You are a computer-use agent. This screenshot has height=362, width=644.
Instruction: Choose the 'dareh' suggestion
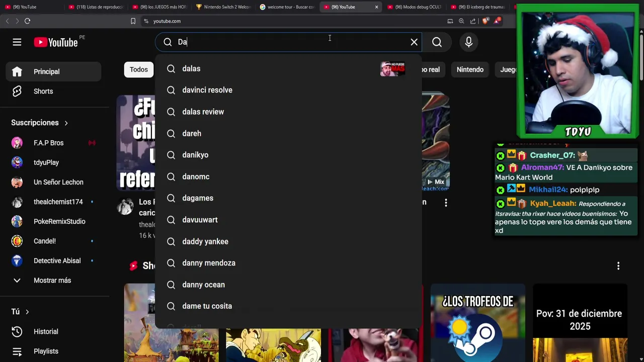click(x=288, y=133)
